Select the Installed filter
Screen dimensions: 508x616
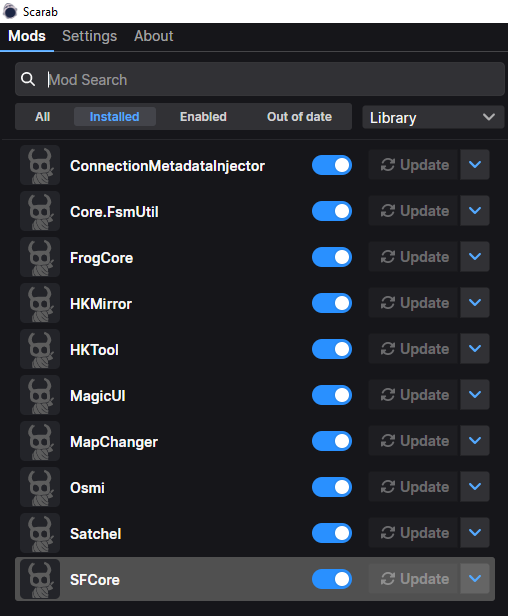coord(115,117)
